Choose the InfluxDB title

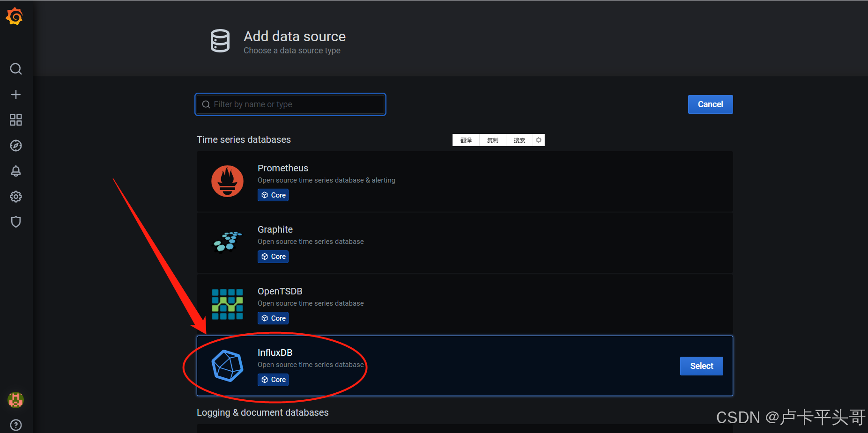[275, 352]
